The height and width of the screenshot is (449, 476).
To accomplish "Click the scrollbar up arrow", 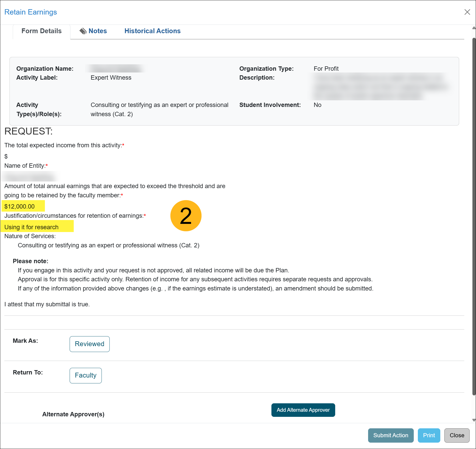I will [474, 28].
